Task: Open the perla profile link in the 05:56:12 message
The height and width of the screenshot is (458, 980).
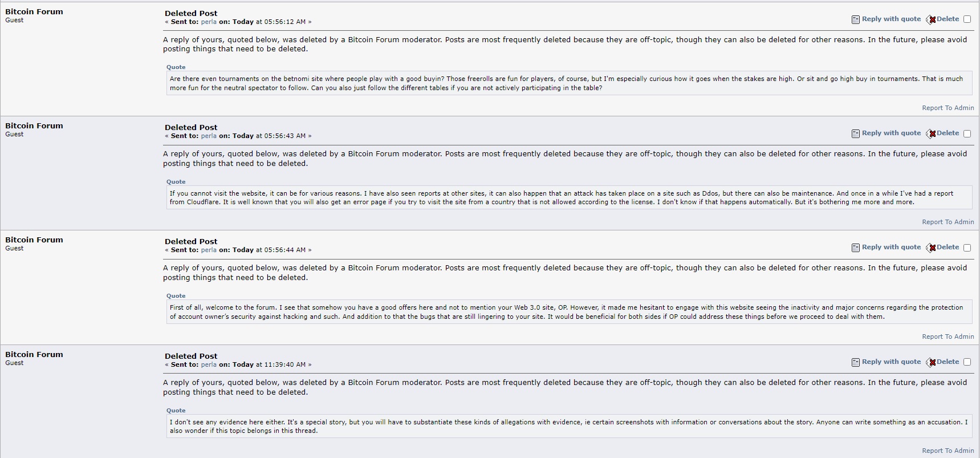Action: tap(209, 22)
